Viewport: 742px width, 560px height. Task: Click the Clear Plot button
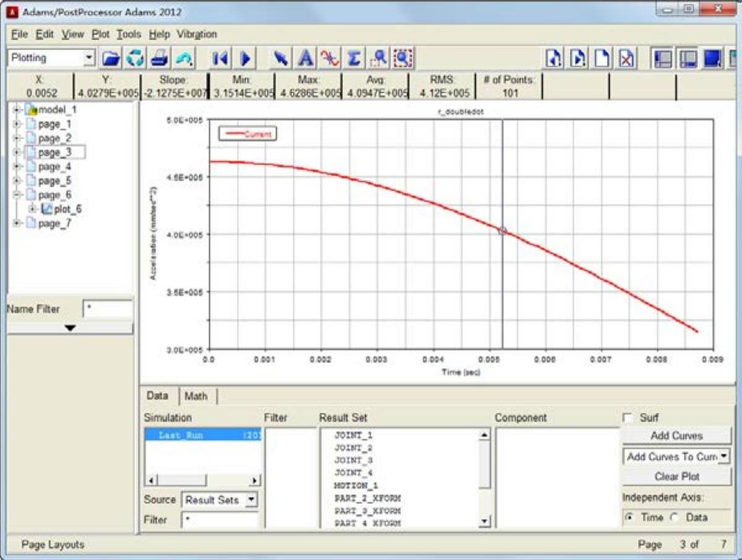tap(676, 477)
